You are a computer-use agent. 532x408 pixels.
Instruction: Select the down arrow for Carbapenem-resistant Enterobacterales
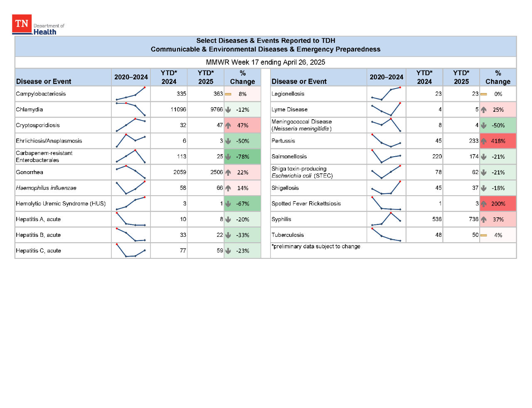pos(229,156)
